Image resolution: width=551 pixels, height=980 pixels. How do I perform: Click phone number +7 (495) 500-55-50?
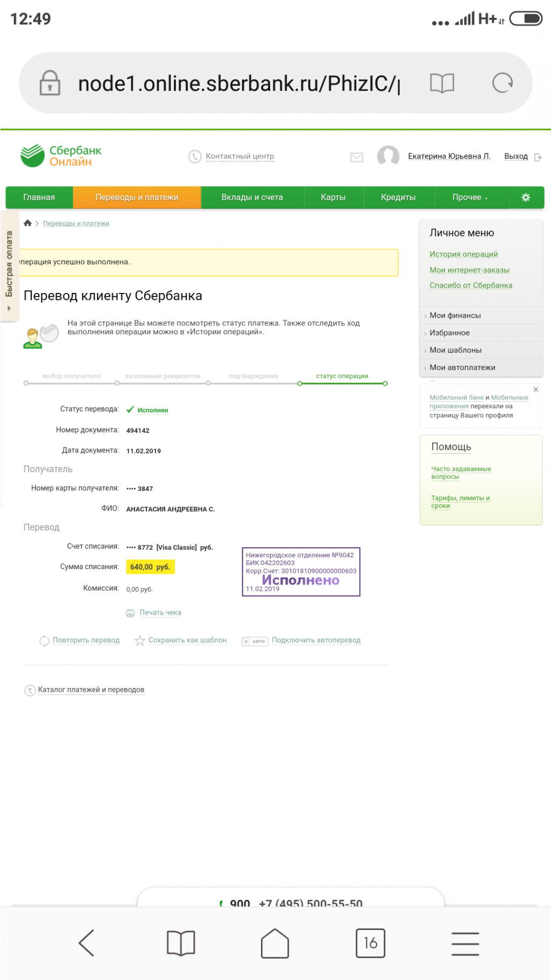pyautogui.click(x=311, y=903)
